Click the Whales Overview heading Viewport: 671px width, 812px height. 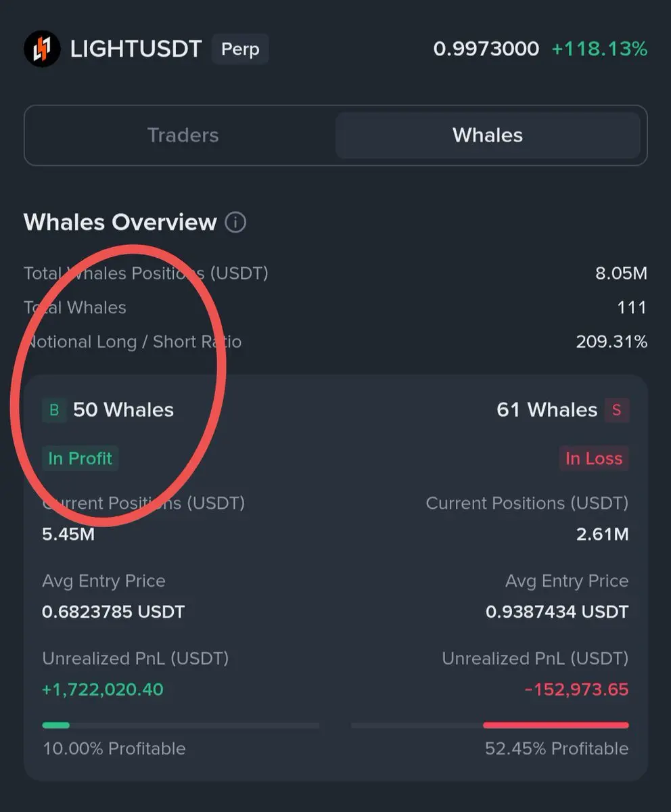tap(120, 222)
